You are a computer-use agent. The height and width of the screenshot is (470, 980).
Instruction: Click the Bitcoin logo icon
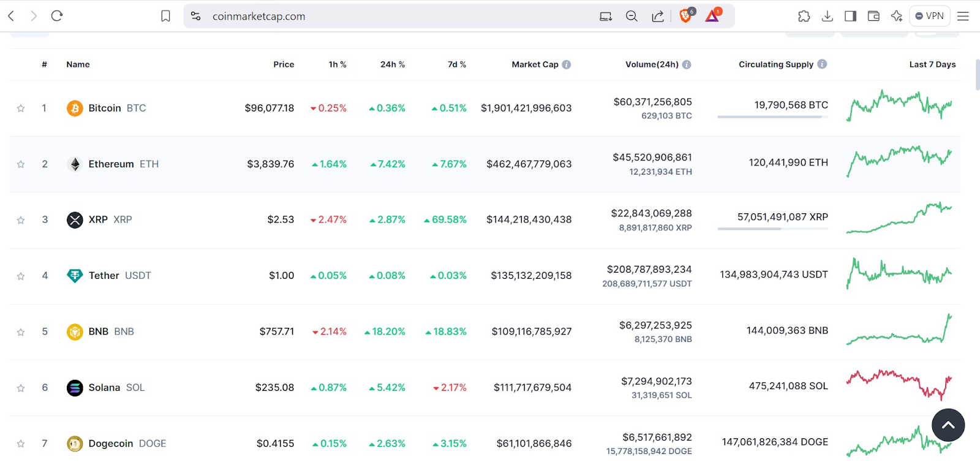click(75, 108)
